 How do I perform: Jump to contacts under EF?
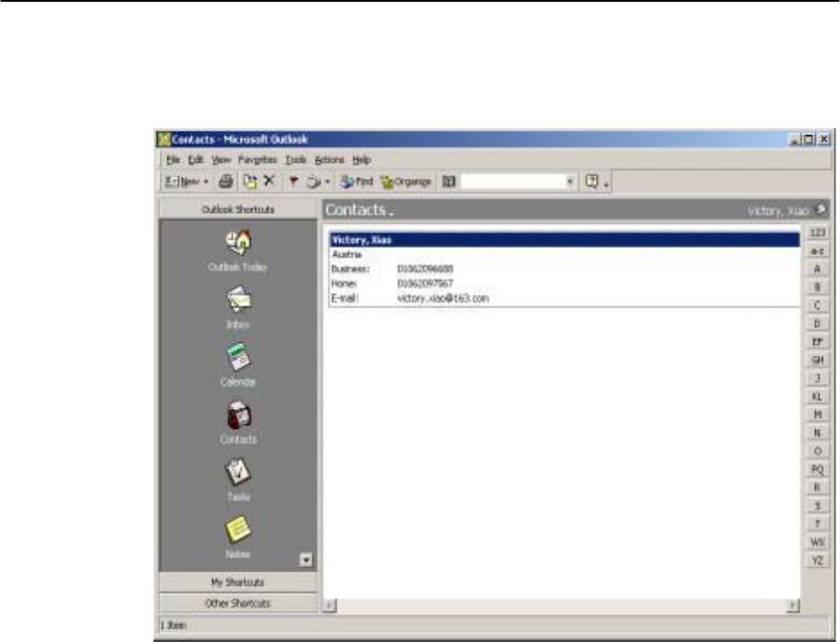coord(818,342)
